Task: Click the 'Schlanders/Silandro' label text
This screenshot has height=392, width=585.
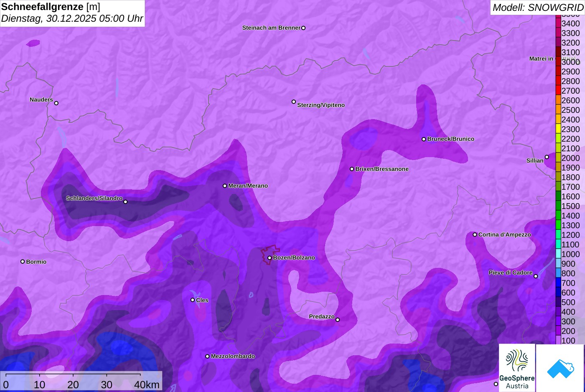Action: tap(94, 198)
